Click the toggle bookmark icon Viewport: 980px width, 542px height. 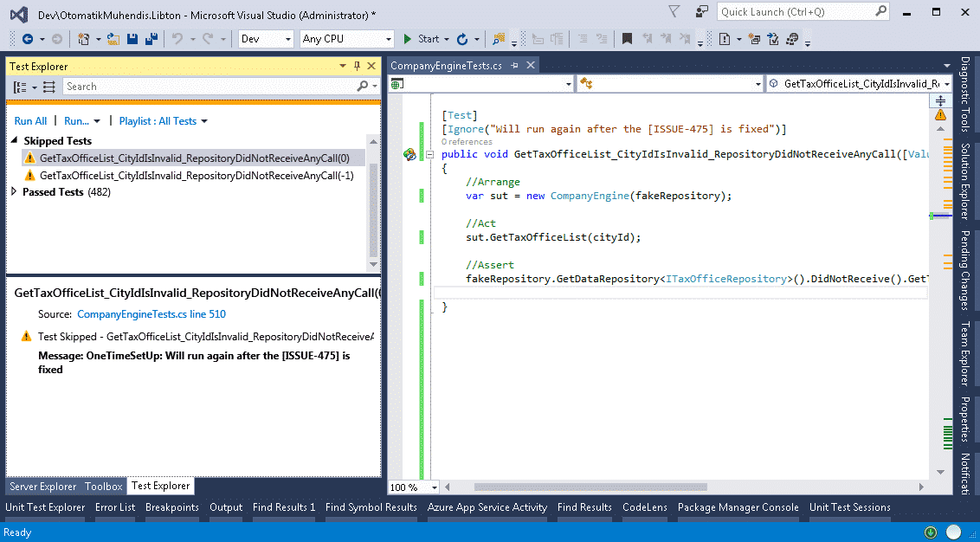click(x=627, y=39)
